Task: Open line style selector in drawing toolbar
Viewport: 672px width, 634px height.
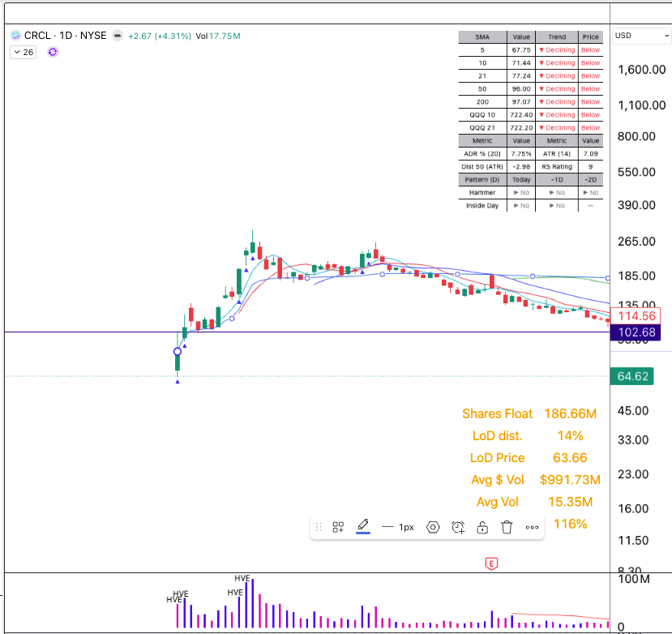Action: pyautogui.click(x=397, y=527)
